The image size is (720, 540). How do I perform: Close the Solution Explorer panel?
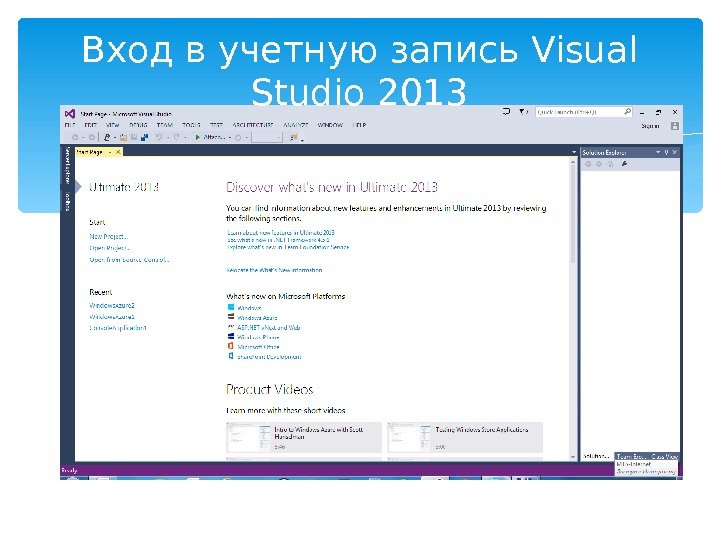coord(675,152)
